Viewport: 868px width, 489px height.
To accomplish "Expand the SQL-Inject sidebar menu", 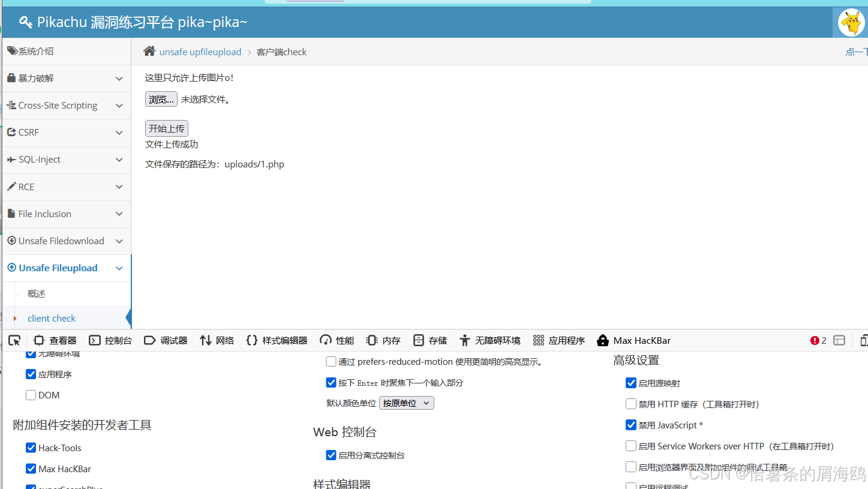I will 119,160.
